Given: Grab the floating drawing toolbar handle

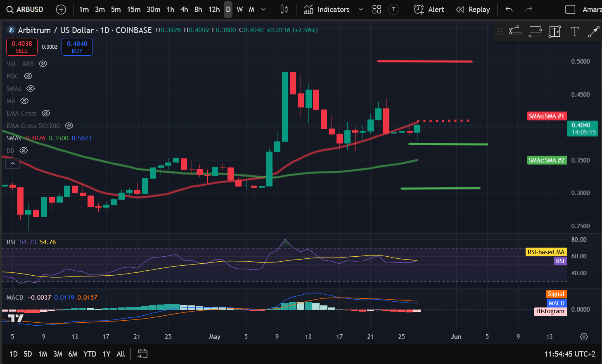Looking at the screenshot, I should coord(500,32).
